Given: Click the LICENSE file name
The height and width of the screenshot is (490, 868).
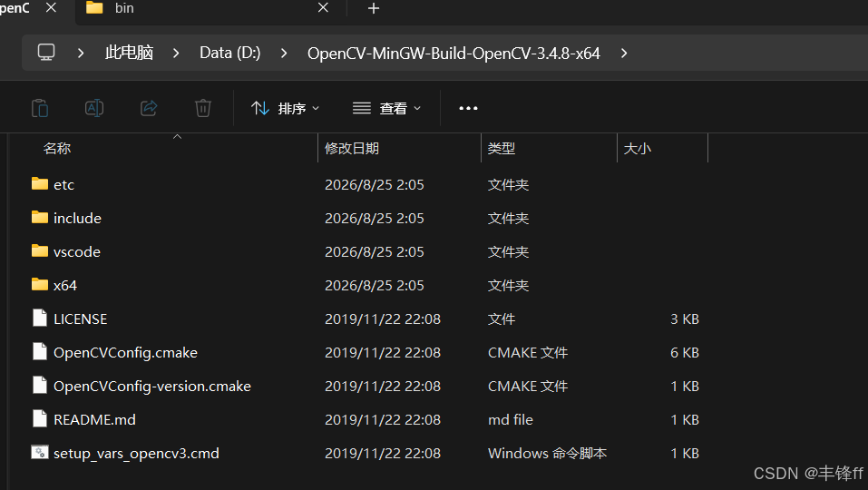Looking at the screenshot, I should pos(80,318).
